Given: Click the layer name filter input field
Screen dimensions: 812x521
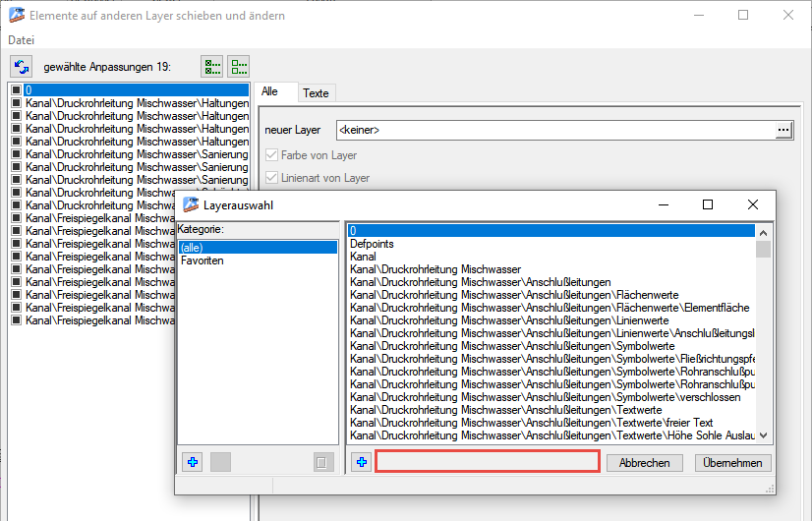Looking at the screenshot, I should (x=488, y=461).
